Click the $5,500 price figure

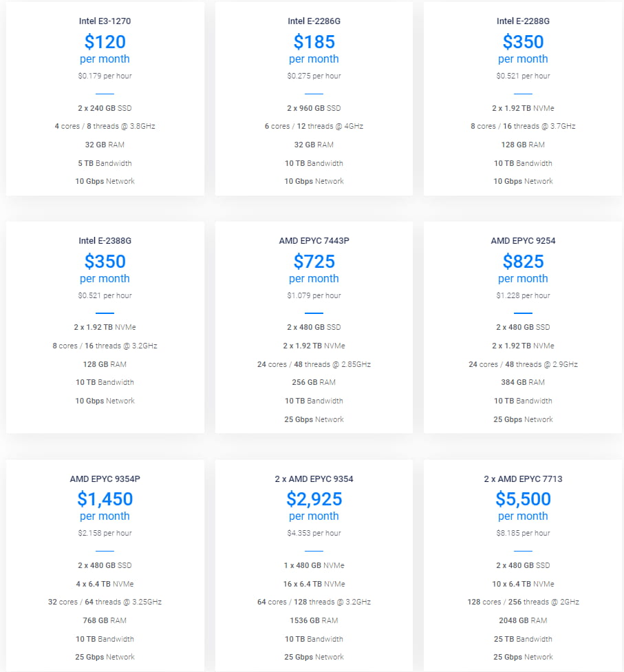[x=523, y=499]
